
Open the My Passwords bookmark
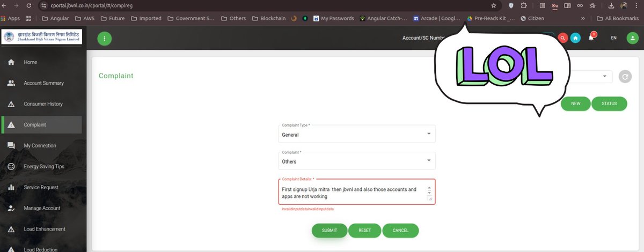pyautogui.click(x=334, y=18)
